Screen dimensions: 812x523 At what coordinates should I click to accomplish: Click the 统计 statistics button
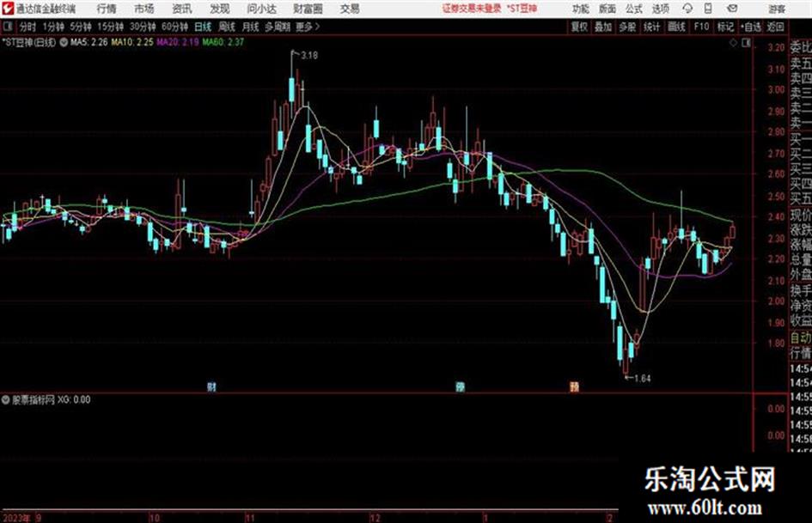click(651, 27)
